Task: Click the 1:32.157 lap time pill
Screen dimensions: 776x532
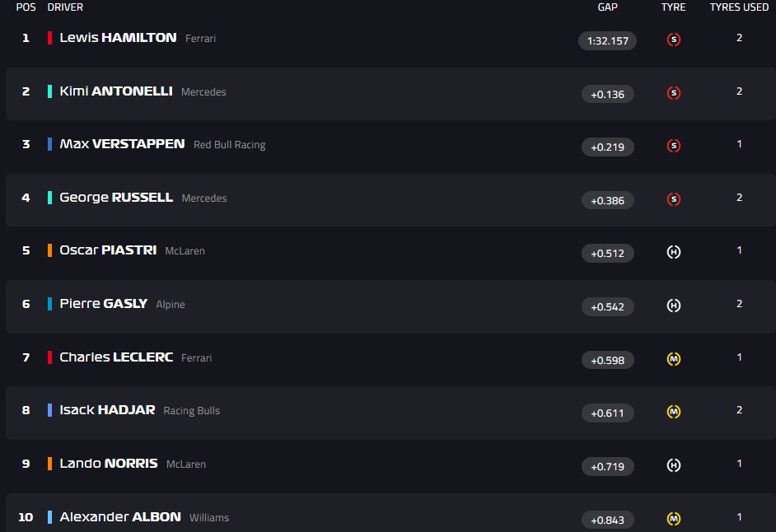Action: [x=607, y=41]
